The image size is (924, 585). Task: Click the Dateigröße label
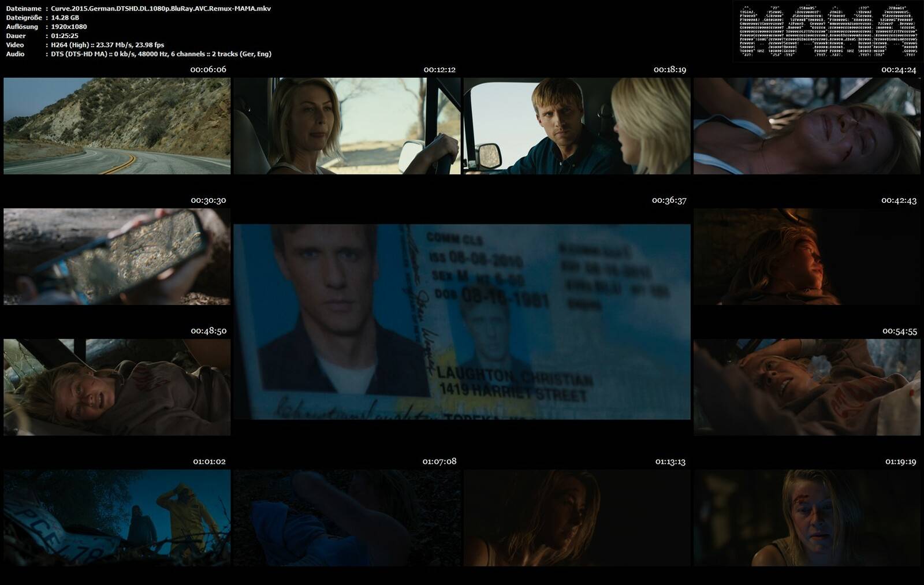click(24, 18)
